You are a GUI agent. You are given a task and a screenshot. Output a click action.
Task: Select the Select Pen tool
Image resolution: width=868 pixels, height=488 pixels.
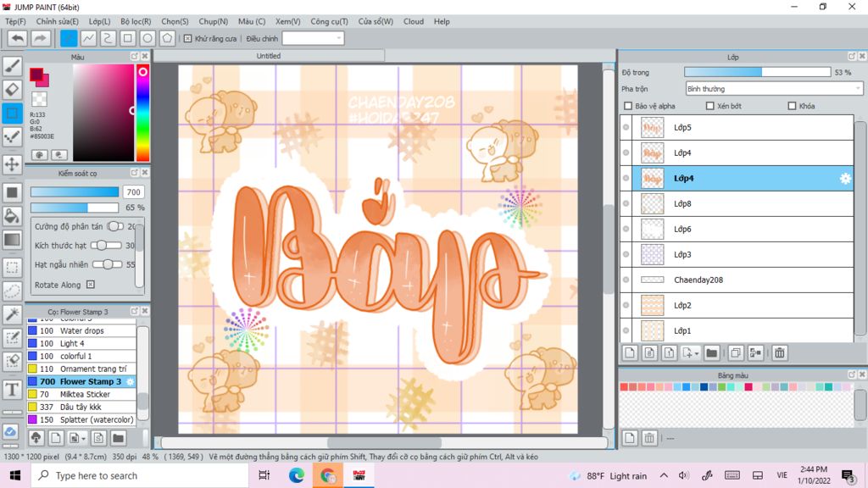pos(12,338)
